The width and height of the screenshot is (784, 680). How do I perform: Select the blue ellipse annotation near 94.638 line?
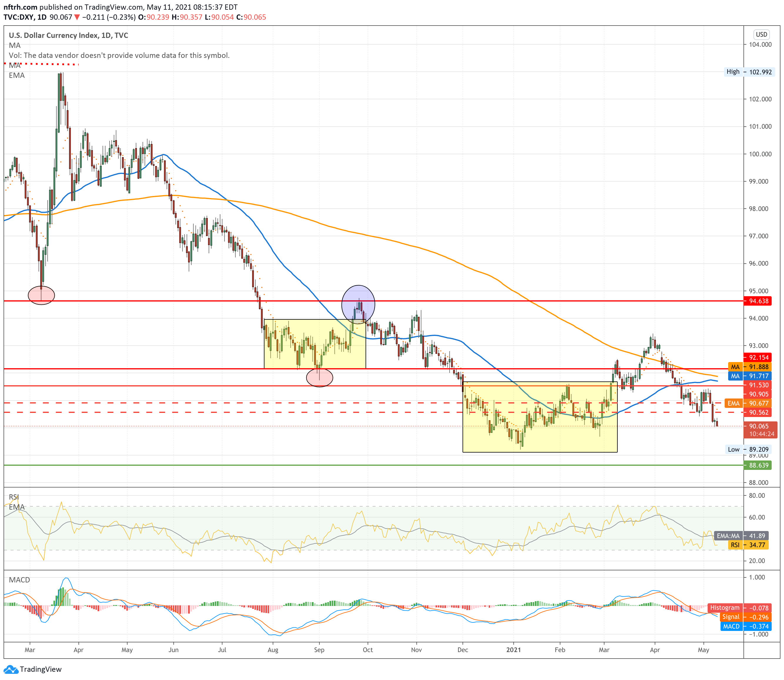click(x=358, y=304)
